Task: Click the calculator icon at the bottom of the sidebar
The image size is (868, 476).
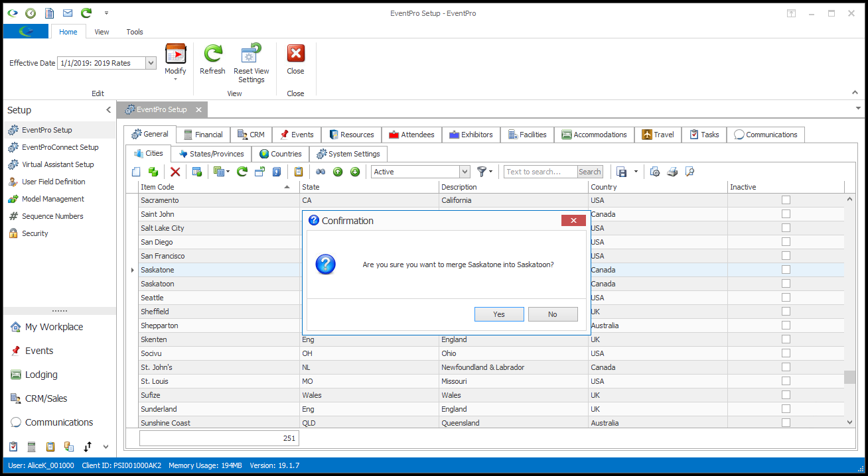Action: click(31, 447)
